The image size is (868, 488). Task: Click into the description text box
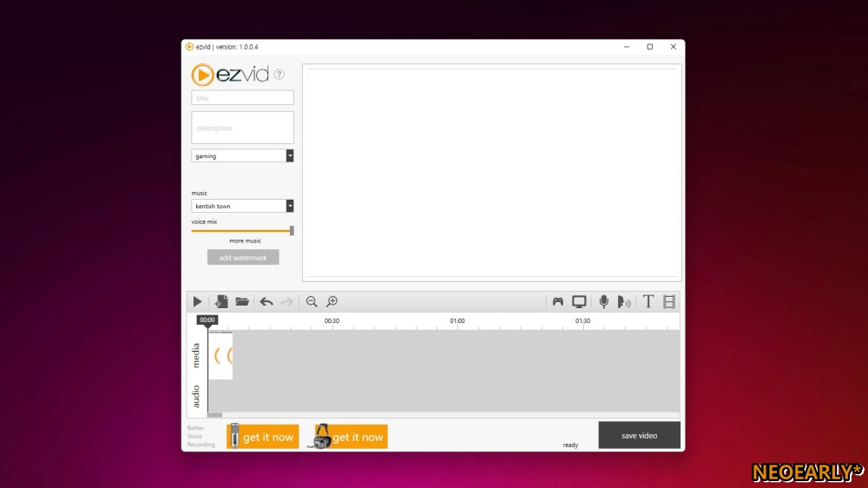click(x=242, y=128)
